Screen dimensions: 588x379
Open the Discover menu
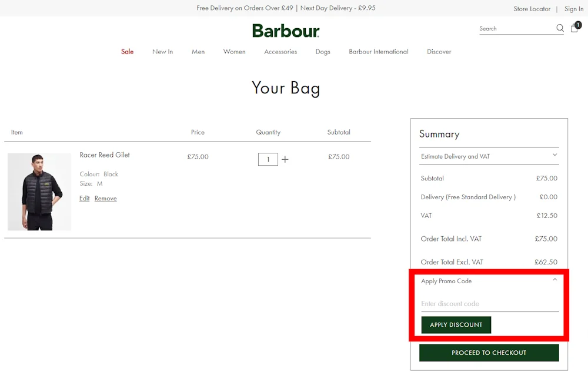click(x=439, y=52)
